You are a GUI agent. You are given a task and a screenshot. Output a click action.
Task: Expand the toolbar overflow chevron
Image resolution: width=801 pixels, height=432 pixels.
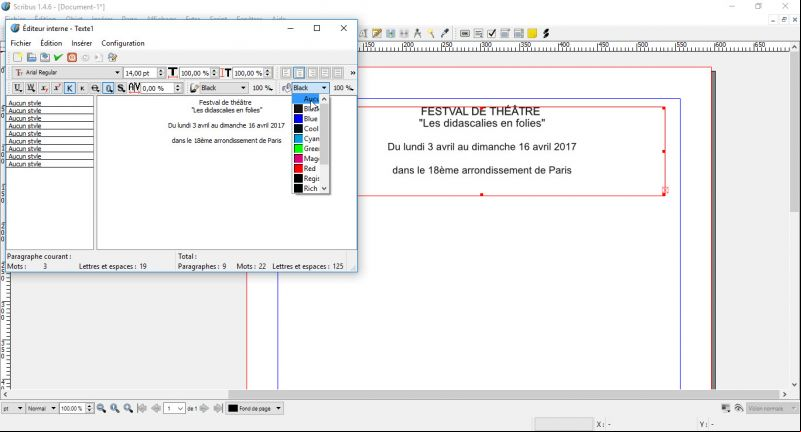(x=352, y=73)
